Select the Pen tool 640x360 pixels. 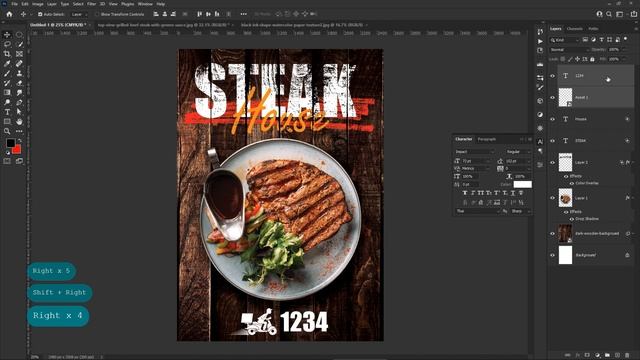point(19,102)
